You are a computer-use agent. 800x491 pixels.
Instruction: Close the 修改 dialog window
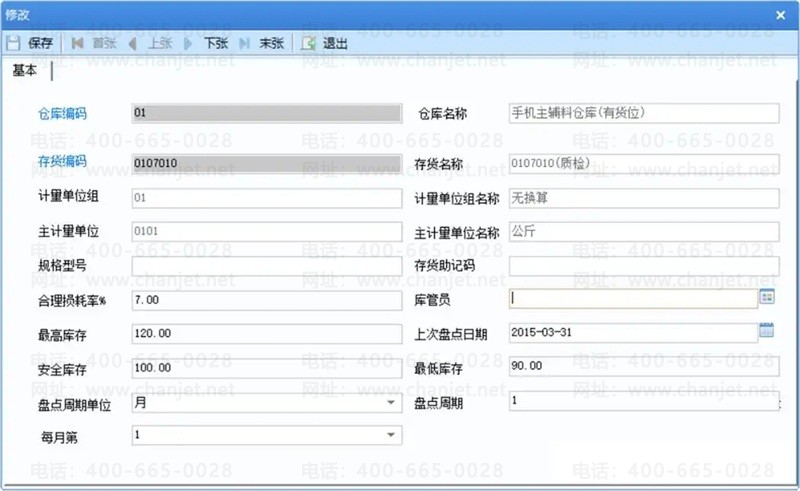(781, 15)
